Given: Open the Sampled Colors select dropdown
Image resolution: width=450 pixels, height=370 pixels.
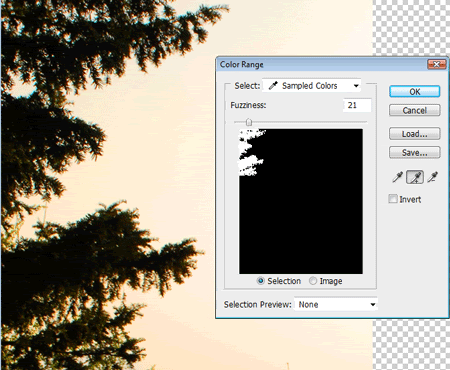Looking at the screenshot, I should [x=312, y=86].
